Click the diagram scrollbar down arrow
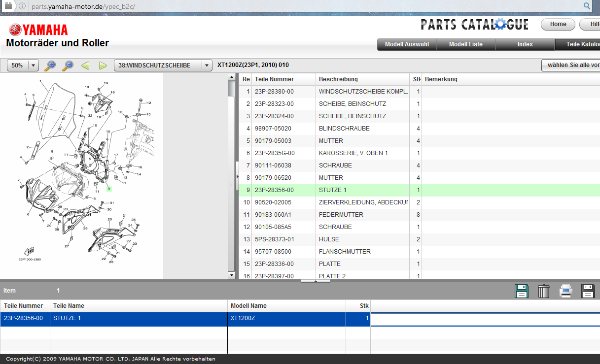The width and height of the screenshot is (600, 364). coord(232,275)
